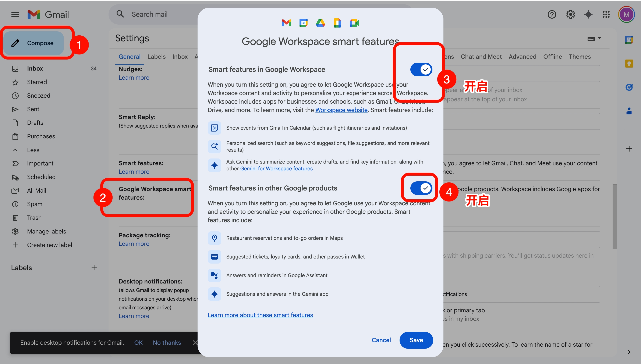Switch to the Themes settings tab

(580, 57)
